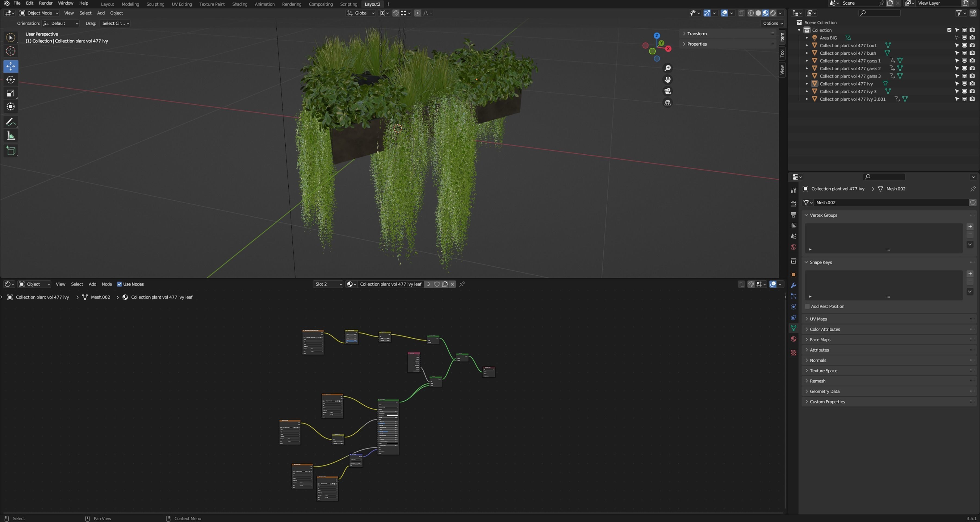Collapse the Vertex Groups panel
The image size is (980, 522).
point(823,215)
